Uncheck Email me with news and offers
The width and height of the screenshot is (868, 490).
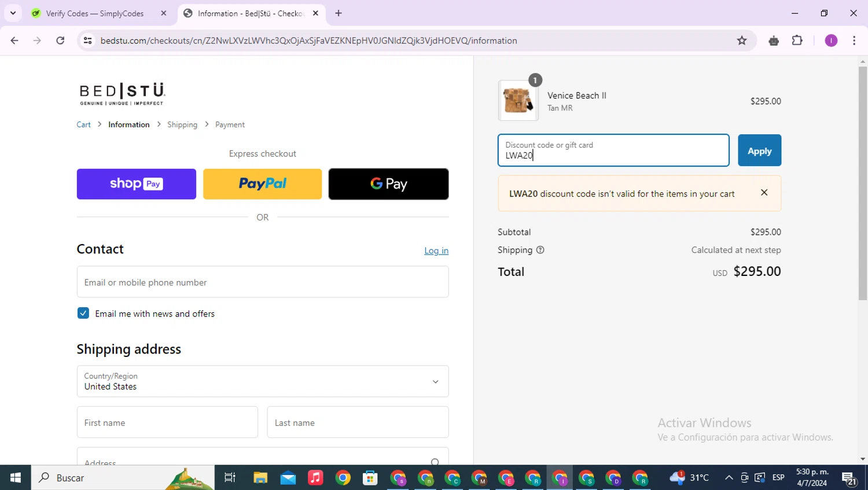[83, 313]
